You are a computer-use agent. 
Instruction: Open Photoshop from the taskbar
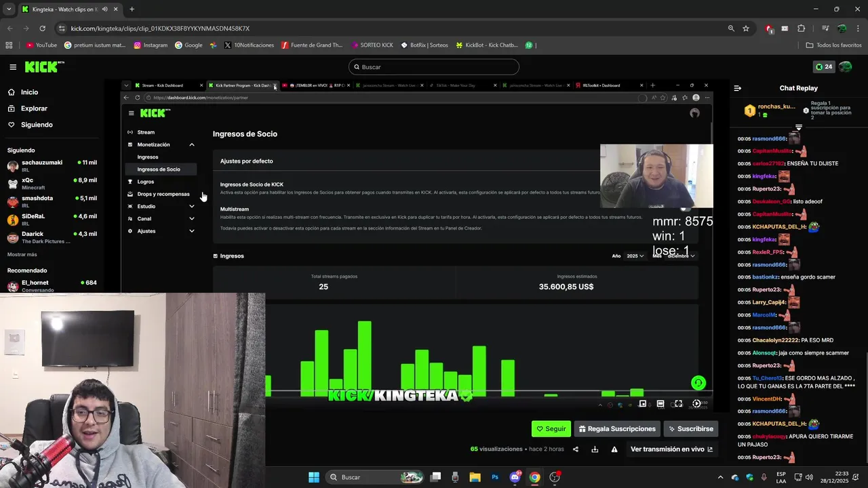[495, 477]
